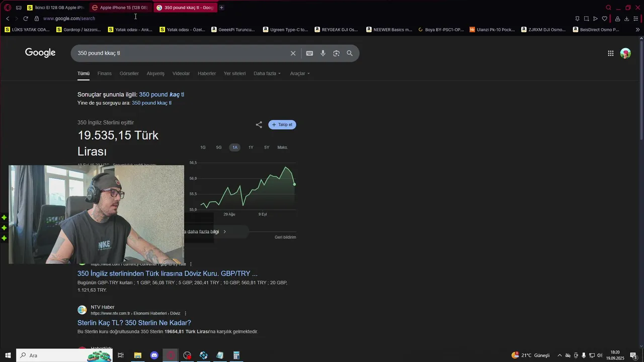Submit search with magnifier icon

[350, 53]
